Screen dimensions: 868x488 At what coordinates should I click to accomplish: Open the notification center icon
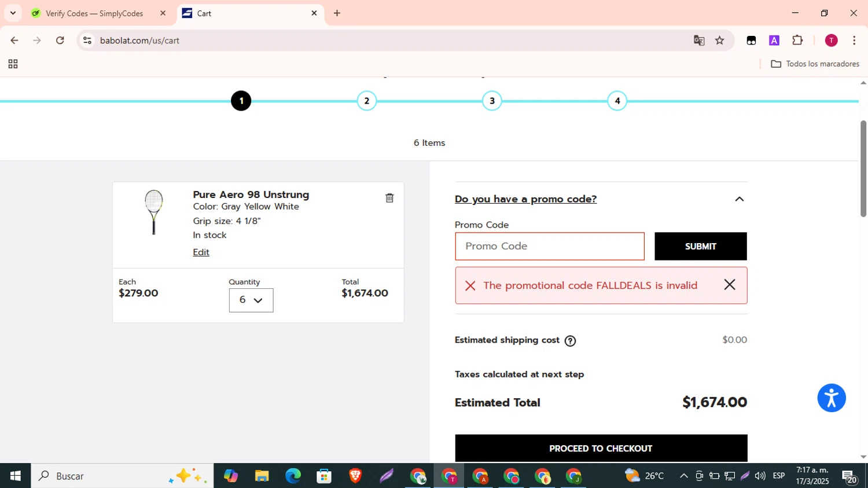[x=849, y=476]
